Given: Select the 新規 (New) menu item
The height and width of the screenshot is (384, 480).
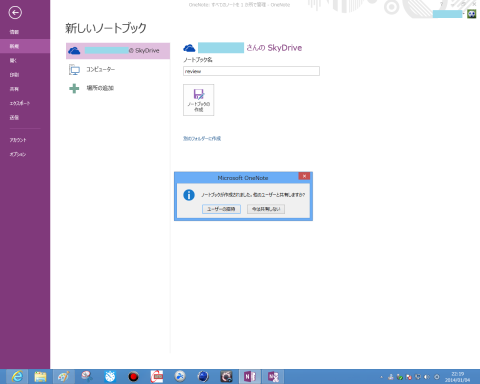Looking at the screenshot, I should coord(25,46).
